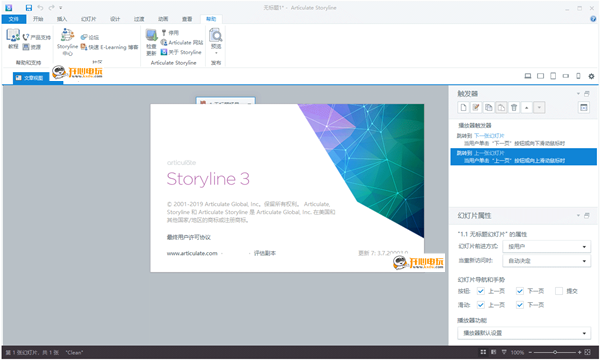
Task: Zoom out with the minus button
Action: pos(530,352)
